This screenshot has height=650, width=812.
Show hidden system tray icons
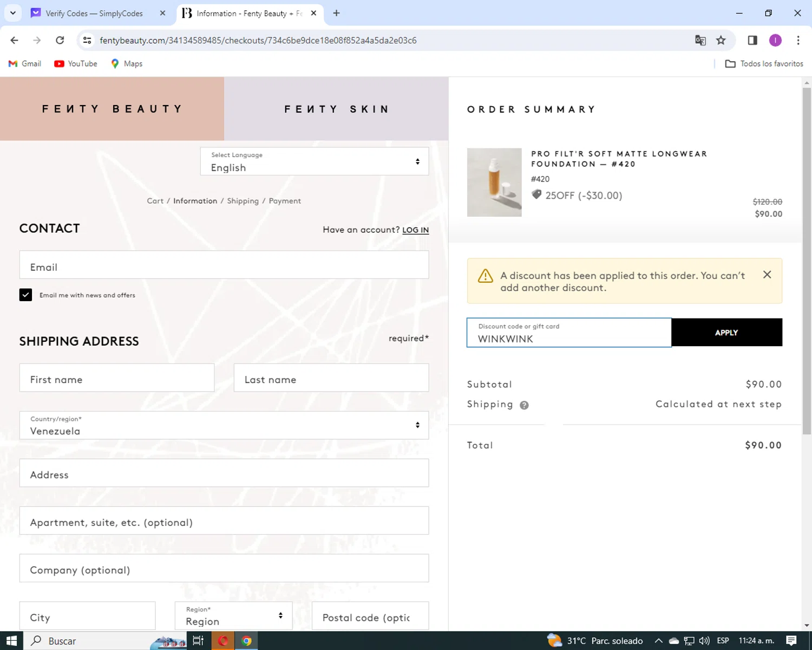tap(658, 641)
